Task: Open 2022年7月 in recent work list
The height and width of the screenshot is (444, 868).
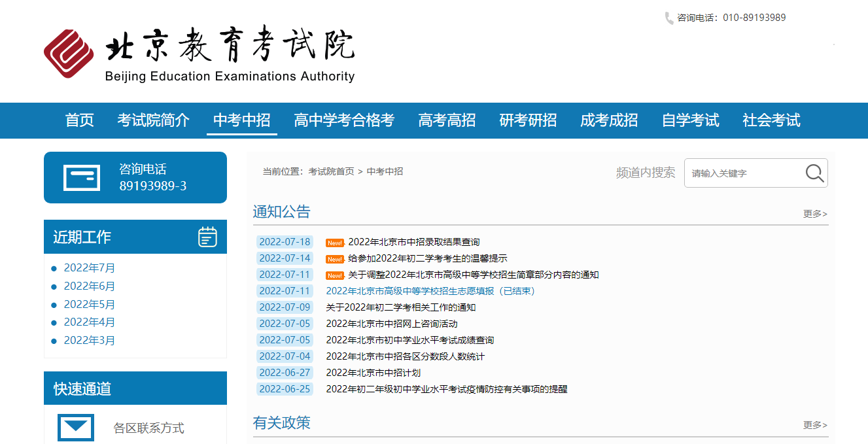Action: click(90, 268)
